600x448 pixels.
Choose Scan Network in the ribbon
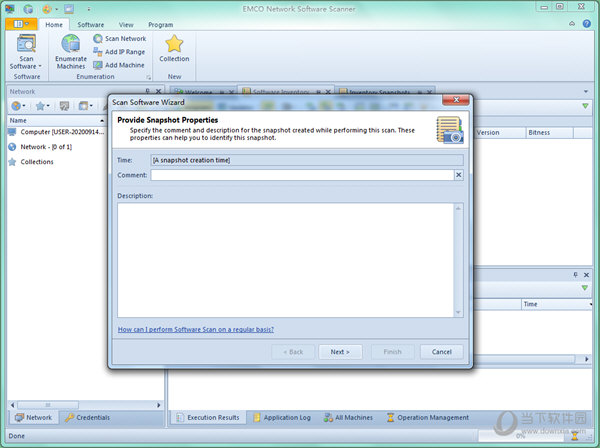point(120,39)
